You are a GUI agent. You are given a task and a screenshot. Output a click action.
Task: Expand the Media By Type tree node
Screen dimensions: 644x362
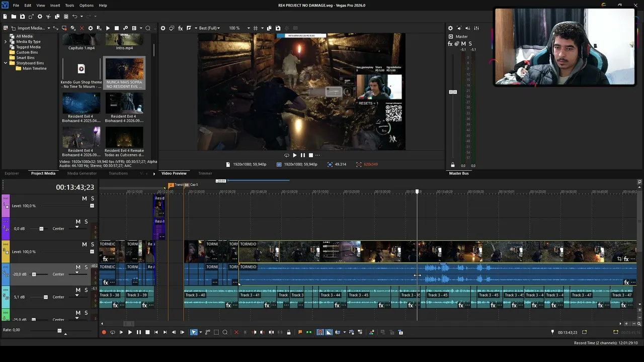6,42
